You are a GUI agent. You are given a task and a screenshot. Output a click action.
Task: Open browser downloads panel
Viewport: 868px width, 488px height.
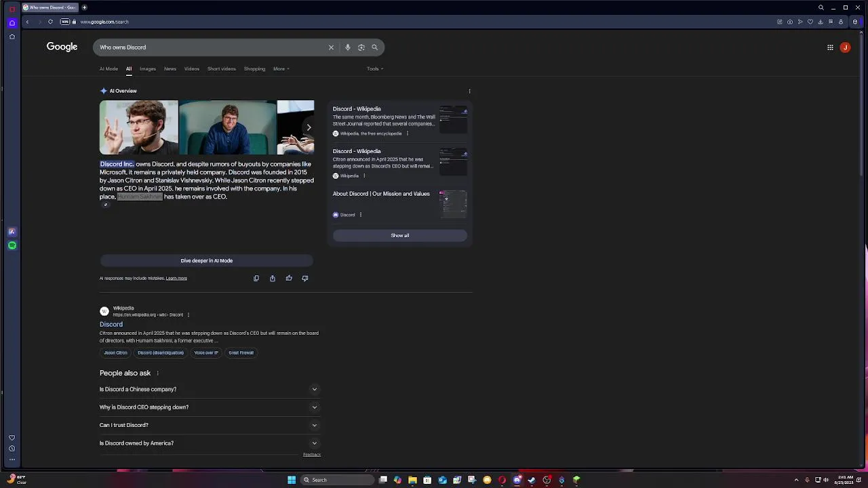tap(821, 22)
